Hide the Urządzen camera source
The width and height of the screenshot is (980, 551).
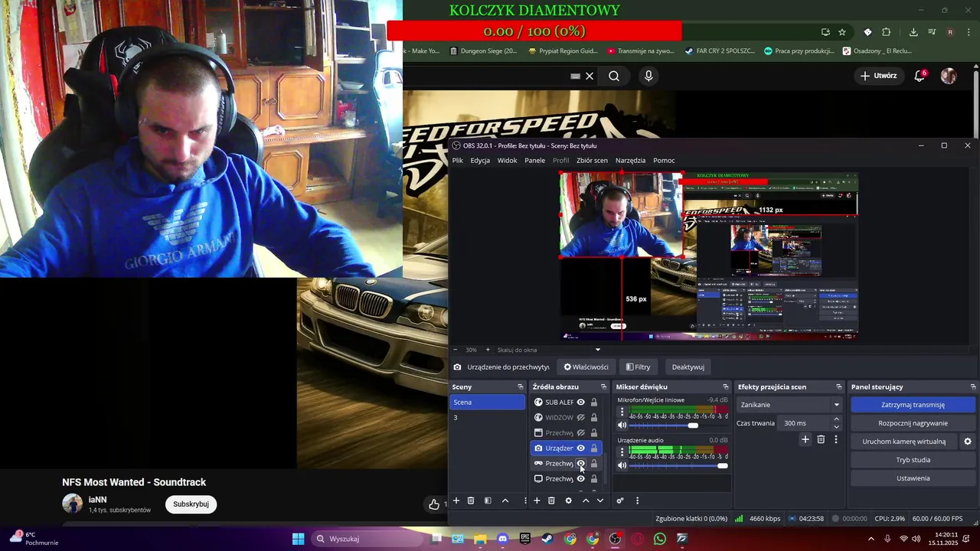(x=580, y=448)
